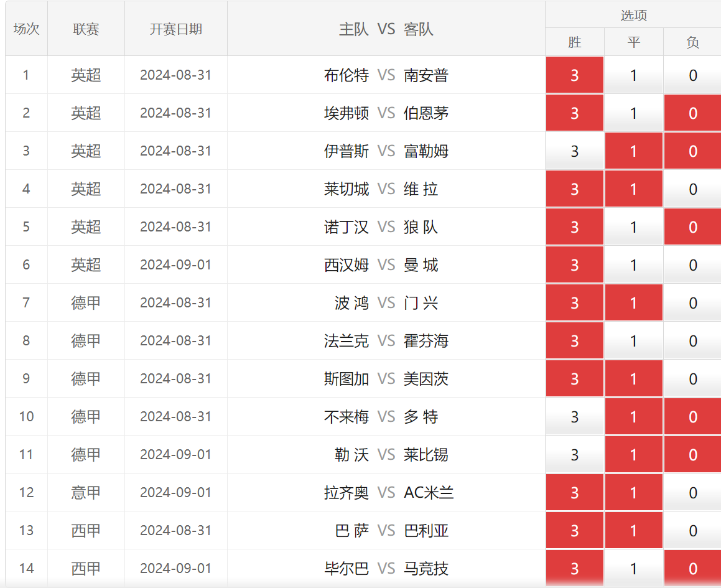Select 负 (0) for 西汉姆 VS 曼城

click(x=693, y=264)
